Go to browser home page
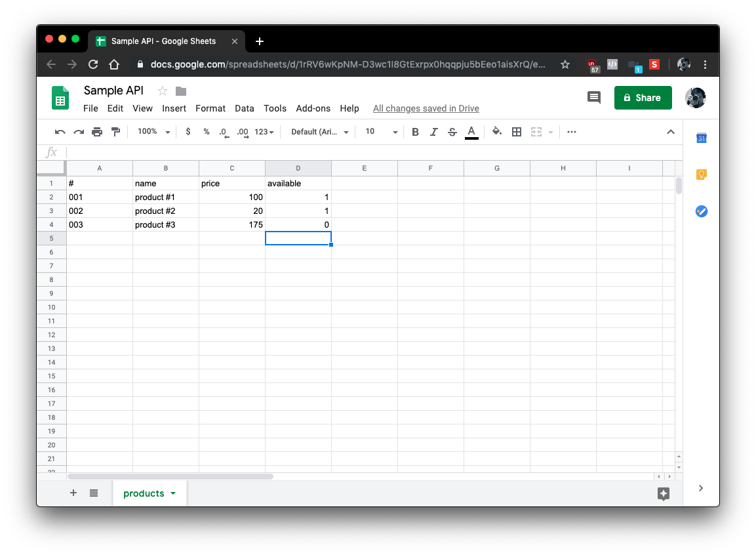This screenshot has height=555, width=756. (114, 64)
